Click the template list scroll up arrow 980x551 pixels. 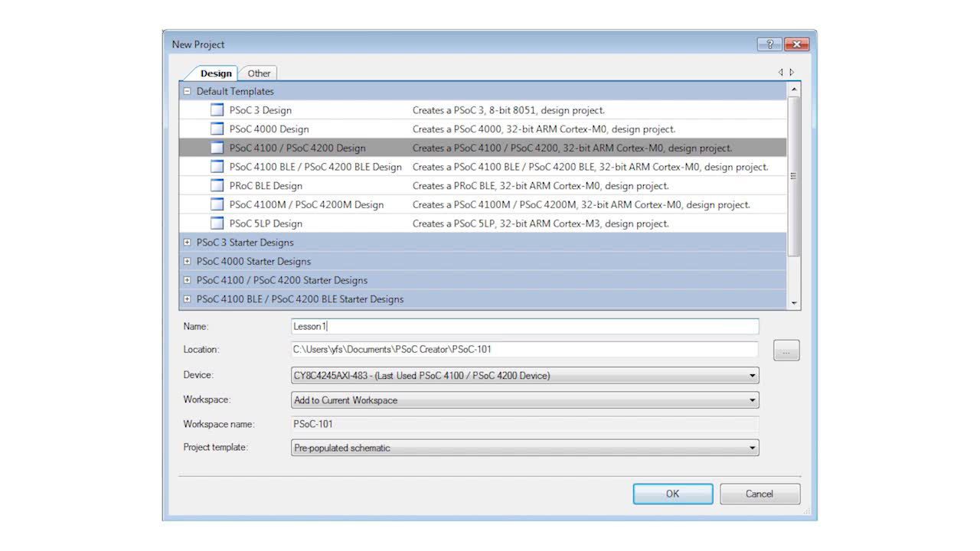(794, 90)
